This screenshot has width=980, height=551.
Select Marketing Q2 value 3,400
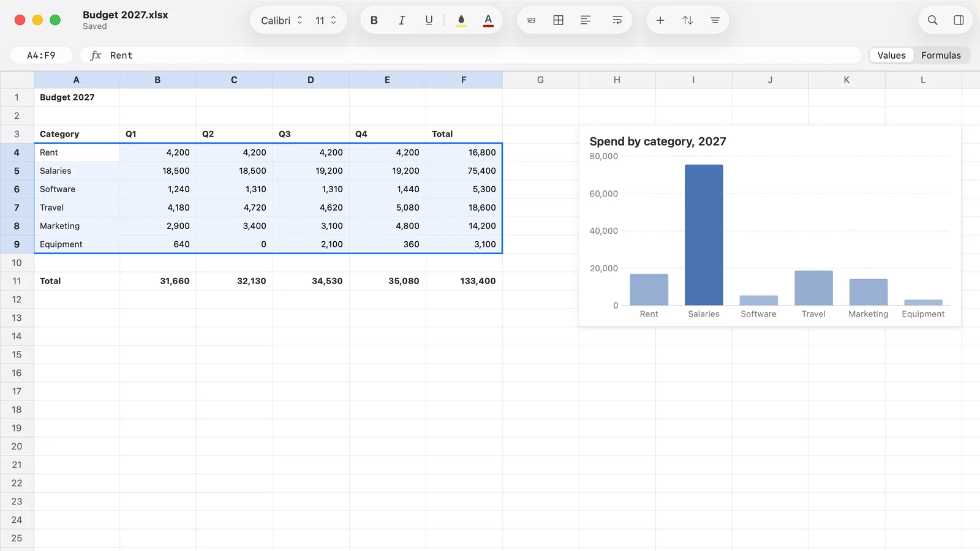pos(234,226)
